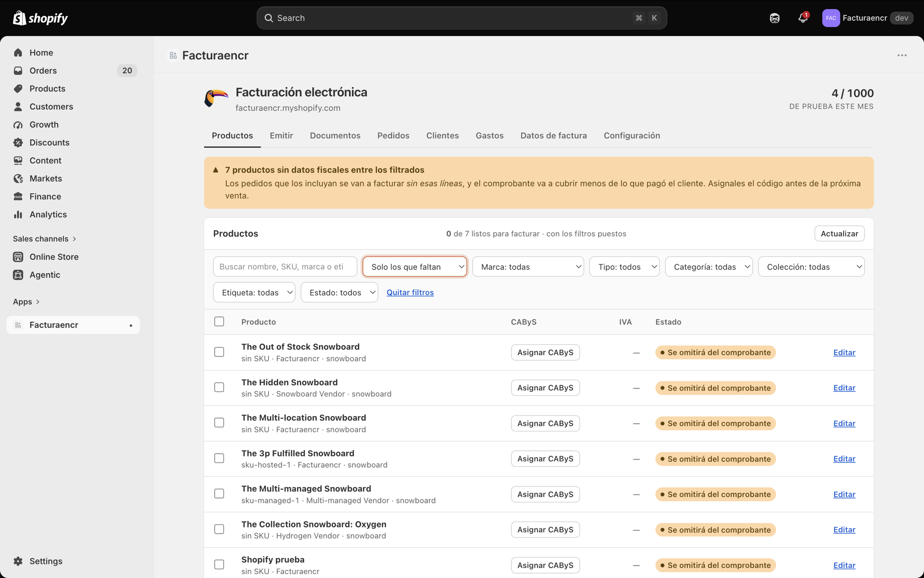Click the Agentic channel icon
The width and height of the screenshot is (924, 578).
pyautogui.click(x=18, y=275)
